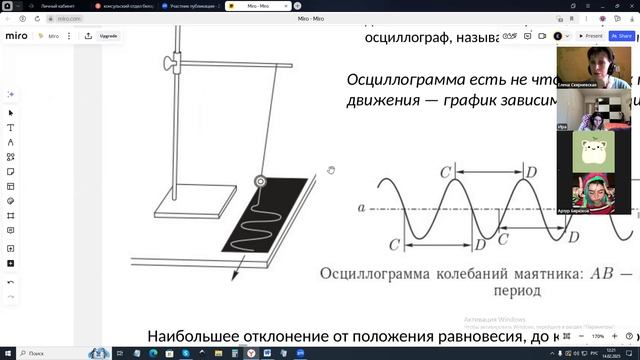The image size is (640, 360).
Task: Expand collaborators avatar dropdown chevron
Action: 567,36
